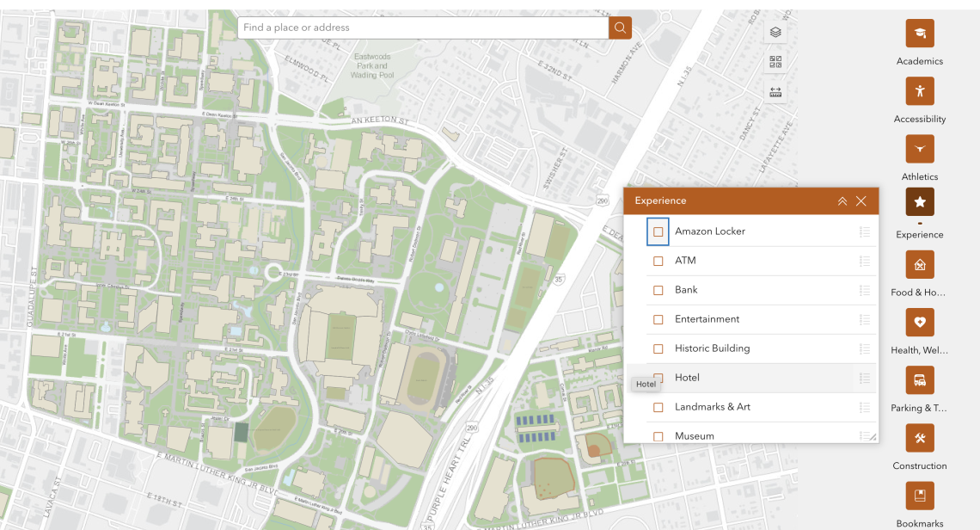This screenshot has width=980, height=530.
Task: Open the Academics category icon
Action: click(920, 33)
